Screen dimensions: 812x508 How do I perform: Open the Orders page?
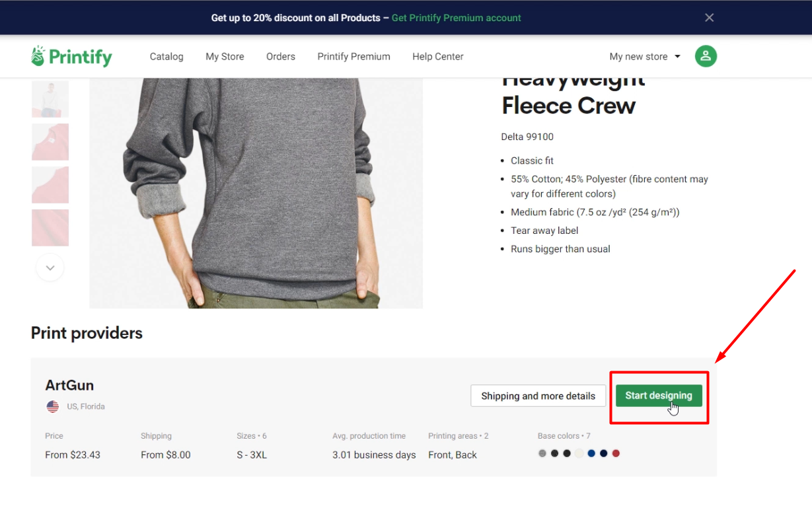(281, 57)
